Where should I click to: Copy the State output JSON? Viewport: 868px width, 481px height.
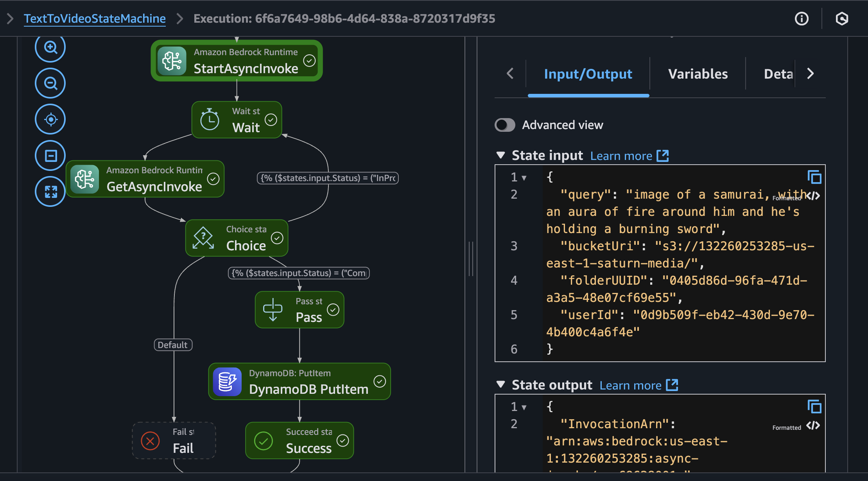coord(814,407)
